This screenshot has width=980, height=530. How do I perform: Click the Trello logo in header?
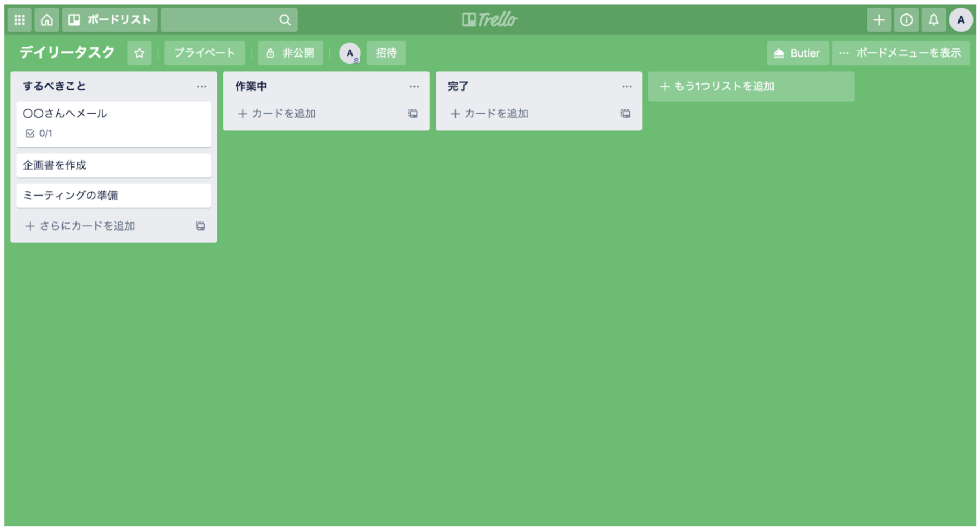[x=489, y=20]
